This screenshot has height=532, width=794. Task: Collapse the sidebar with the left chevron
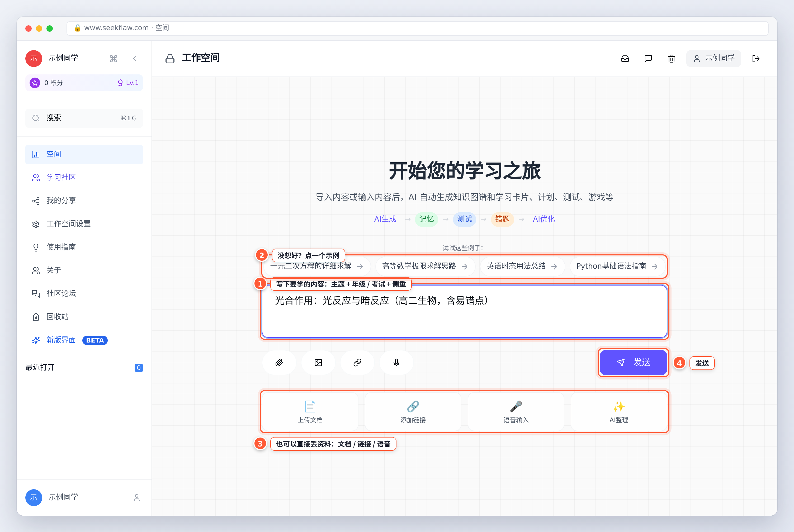[135, 59]
